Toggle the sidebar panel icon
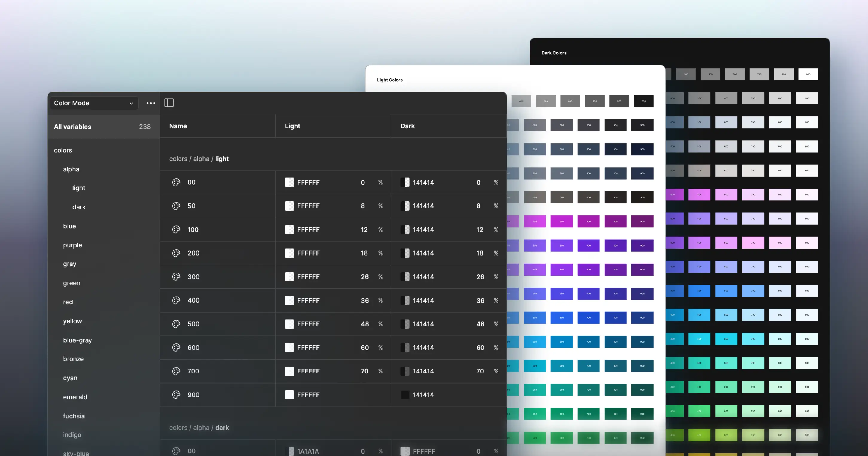The image size is (868, 456). (169, 103)
